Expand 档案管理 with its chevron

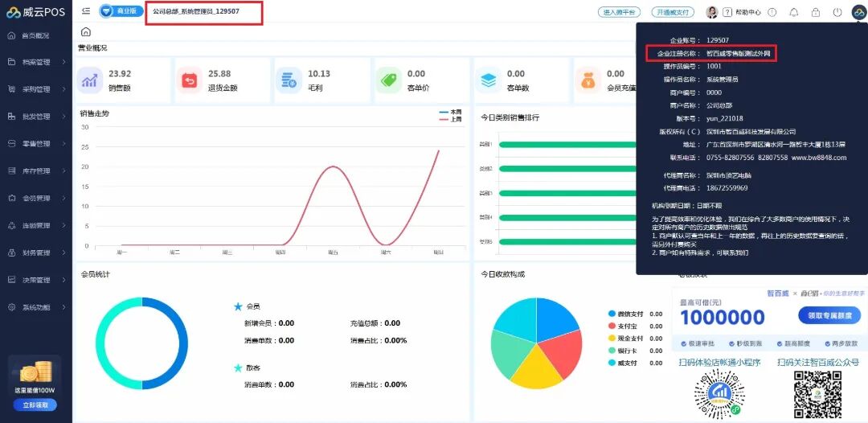63,62
